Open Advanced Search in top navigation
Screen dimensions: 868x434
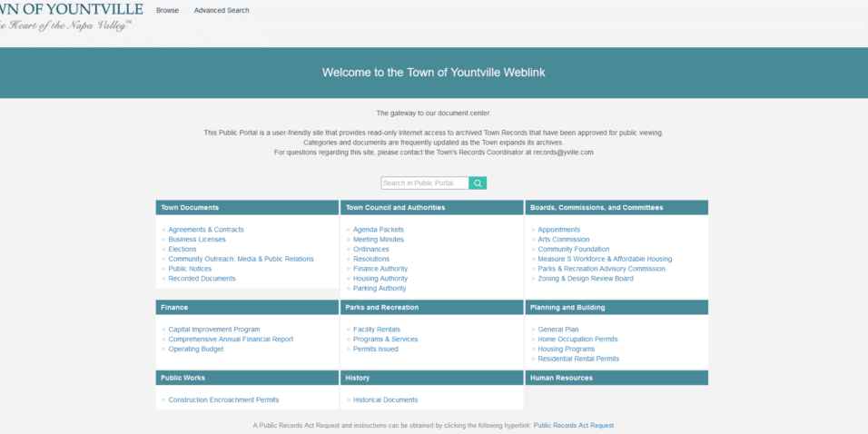tap(222, 10)
